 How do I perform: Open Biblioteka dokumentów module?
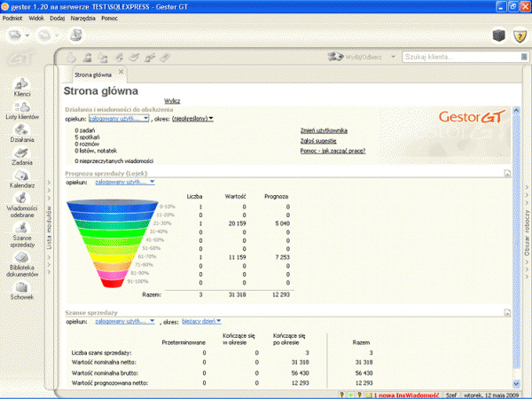tap(22, 265)
